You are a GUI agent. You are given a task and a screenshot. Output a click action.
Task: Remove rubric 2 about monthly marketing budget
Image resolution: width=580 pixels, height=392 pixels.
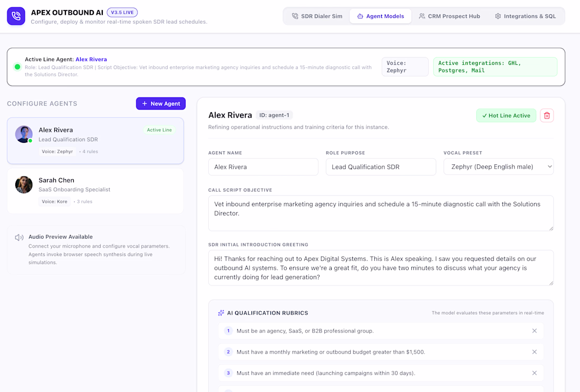[x=535, y=352]
